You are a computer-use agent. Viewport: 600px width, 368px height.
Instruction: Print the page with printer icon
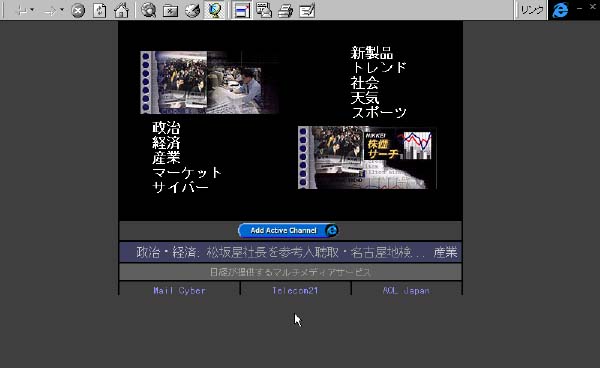[285, 10]
